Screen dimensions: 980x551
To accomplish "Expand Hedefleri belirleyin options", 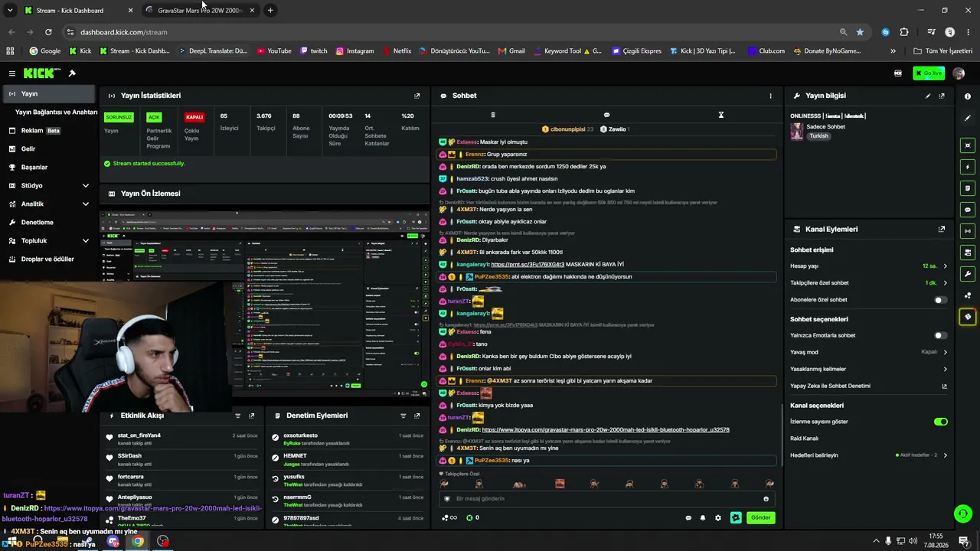I will pos(869,455).
